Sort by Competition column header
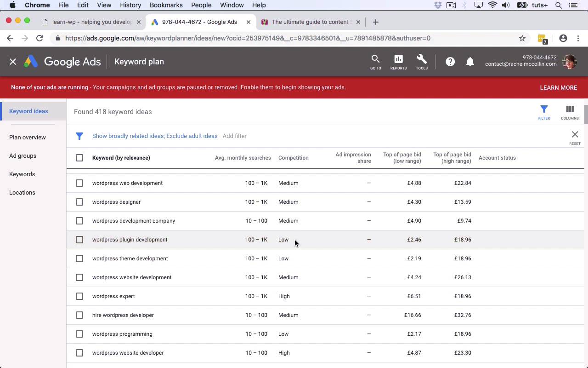Image resolution: width=588 pixels, height=368 pixels. tap(293, 158)
